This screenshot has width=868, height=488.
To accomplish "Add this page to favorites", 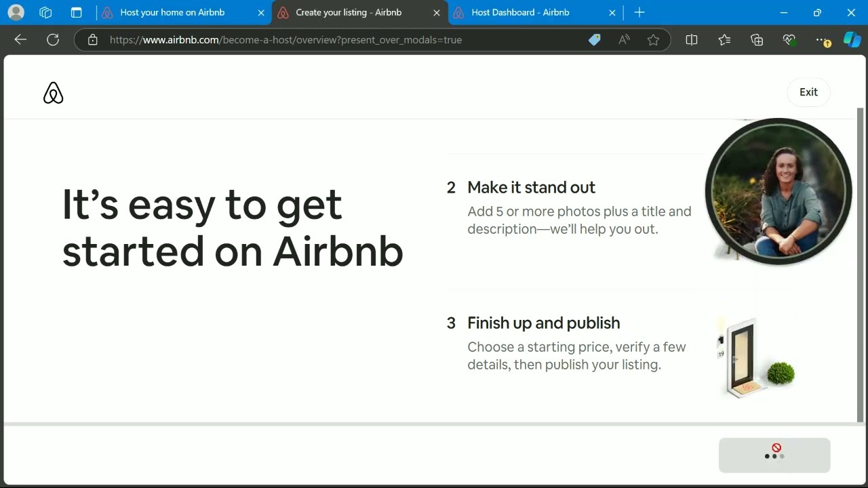I will [653, 40].
